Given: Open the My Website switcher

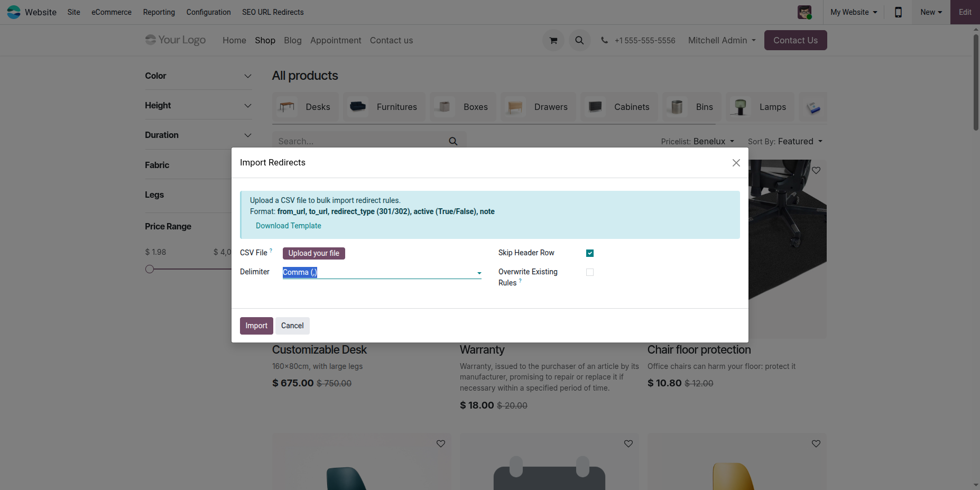Looking at the screenshot, I should pyautogui.click(x=854, y=12).
